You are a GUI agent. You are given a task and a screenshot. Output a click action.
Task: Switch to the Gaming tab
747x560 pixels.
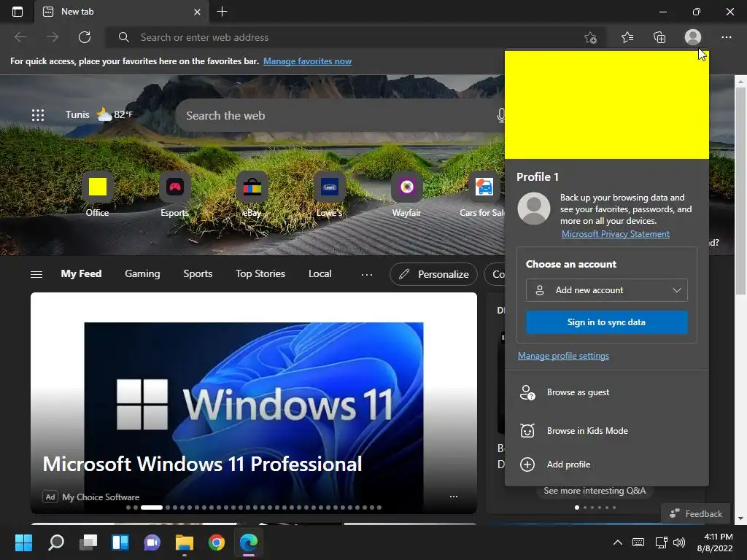142,274
